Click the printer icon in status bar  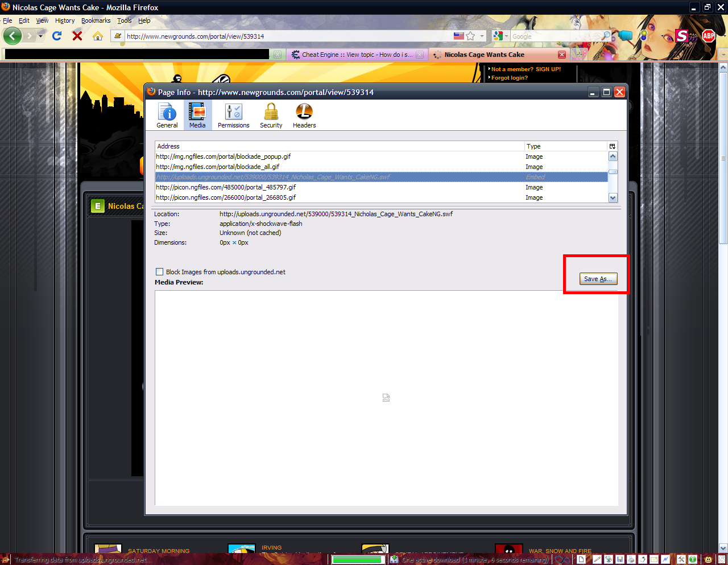pos(631,560)
